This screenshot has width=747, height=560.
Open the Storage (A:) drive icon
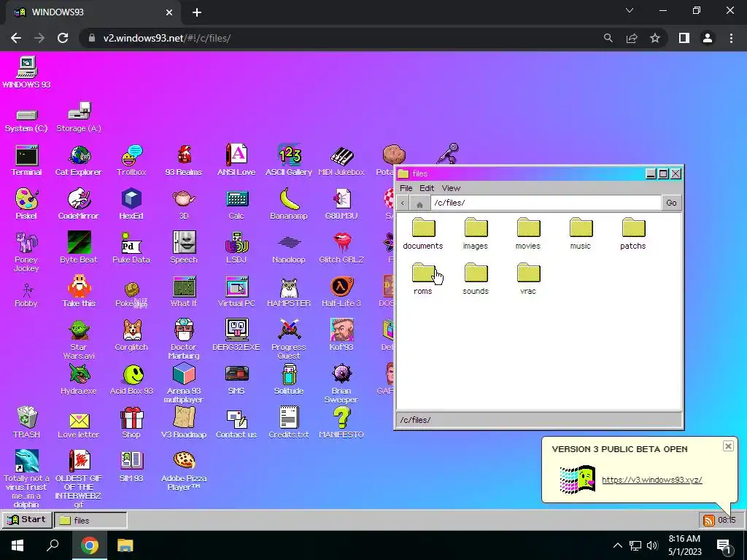(x=79, y=117)
